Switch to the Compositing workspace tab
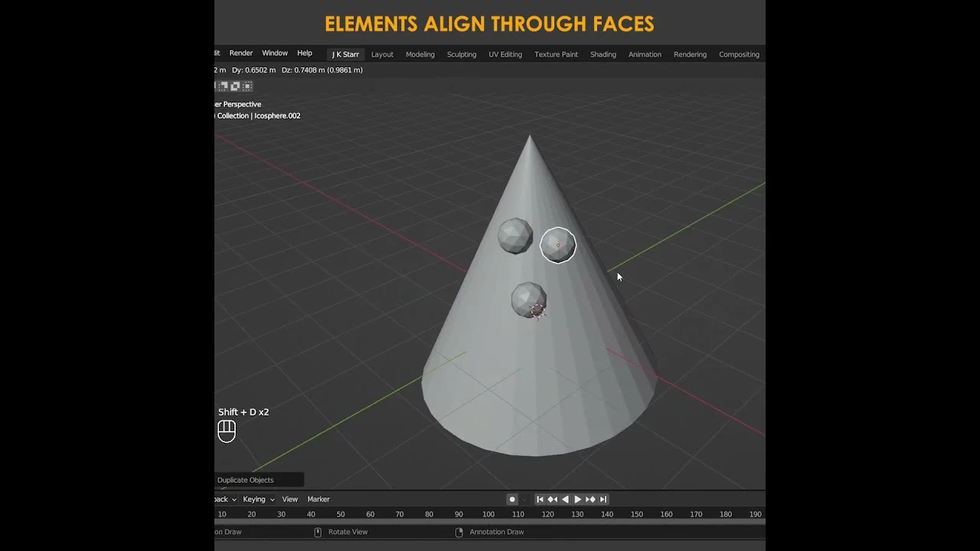Image resolution: width=980 pixels, height=551 pixels. pyautogui.click(x=739, y=54)
